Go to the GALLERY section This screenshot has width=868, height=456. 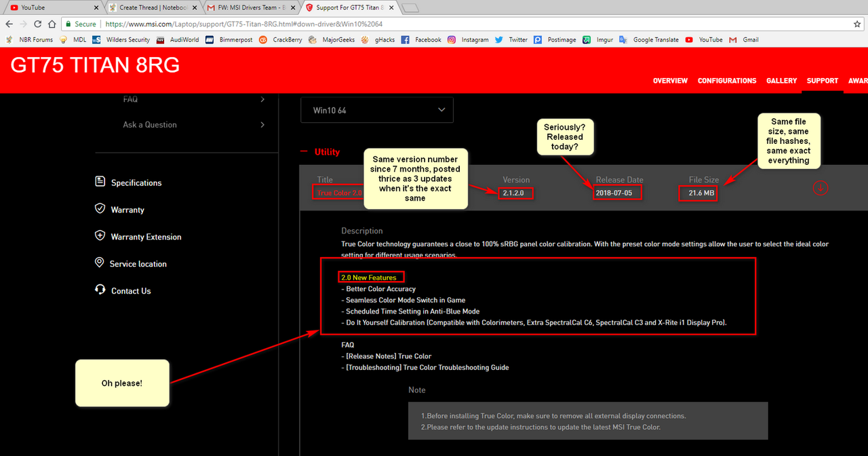(x=782, y=81)
